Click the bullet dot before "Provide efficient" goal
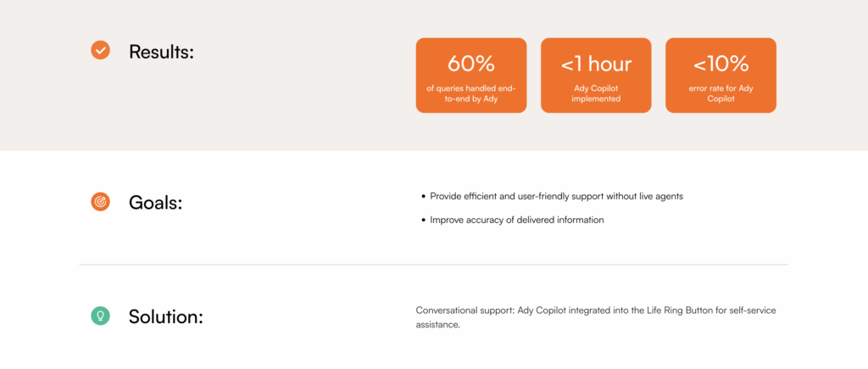 click(423, 197)
